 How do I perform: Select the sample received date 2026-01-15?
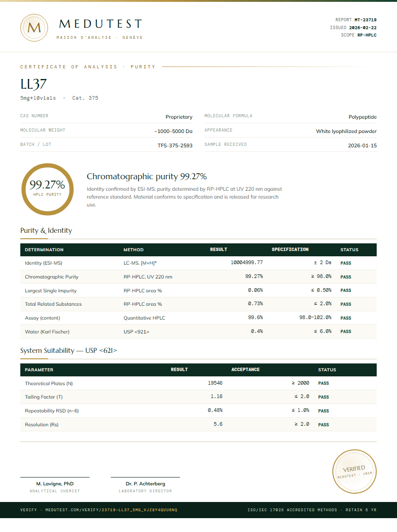(362, 145)
